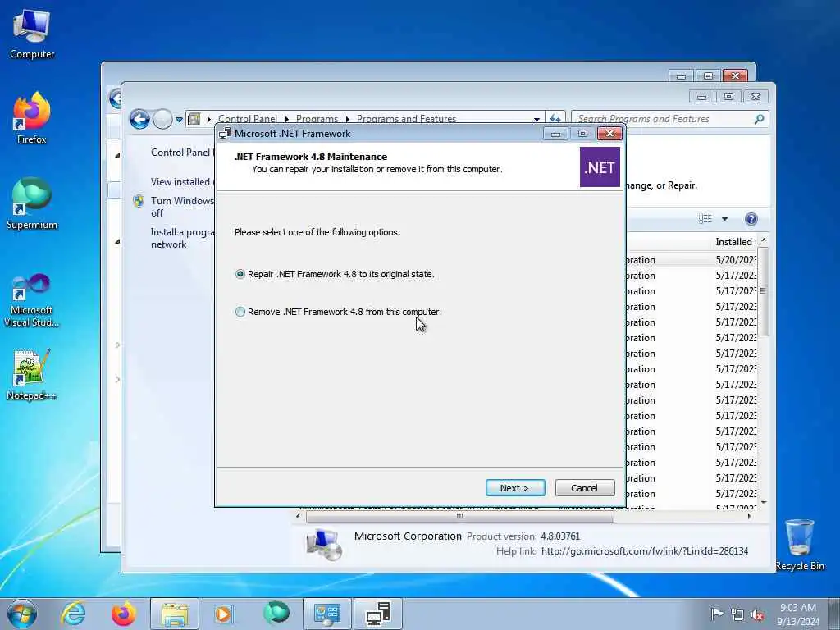Open the Notepad++ desktop shortcut
Screen dimensions: 840x630
coord(32,374)
